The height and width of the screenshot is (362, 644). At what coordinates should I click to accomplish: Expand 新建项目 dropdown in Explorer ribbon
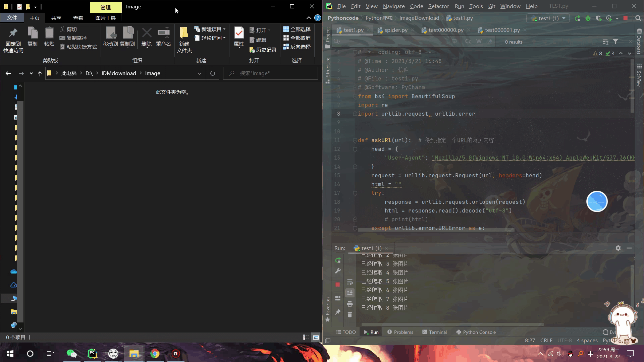coord(224,29)
